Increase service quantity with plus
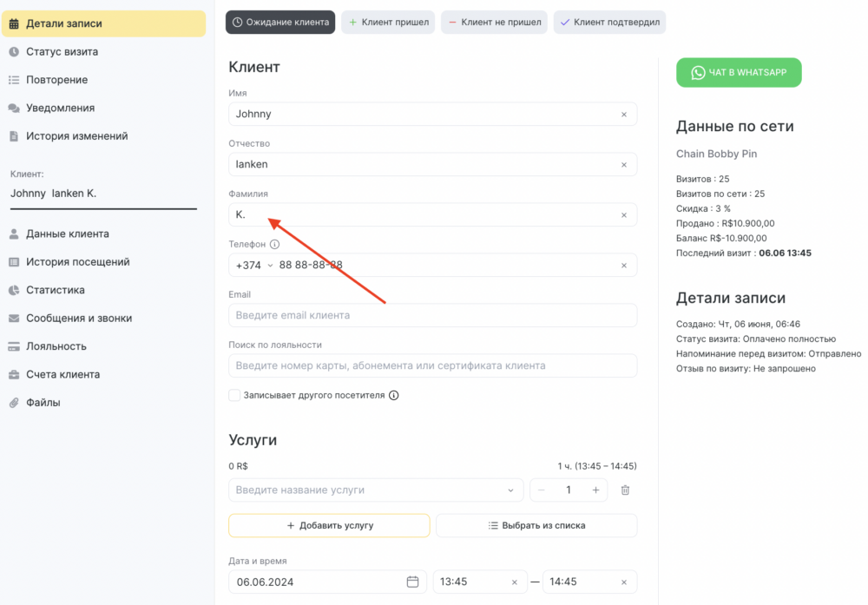The width and height of the screenshot is (868, 605). [595, 490]
